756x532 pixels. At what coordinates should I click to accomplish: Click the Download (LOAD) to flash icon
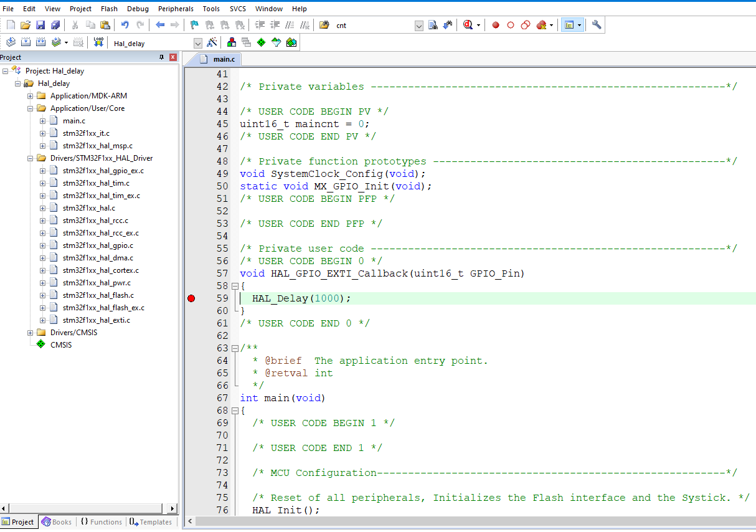tap(98, 42)
